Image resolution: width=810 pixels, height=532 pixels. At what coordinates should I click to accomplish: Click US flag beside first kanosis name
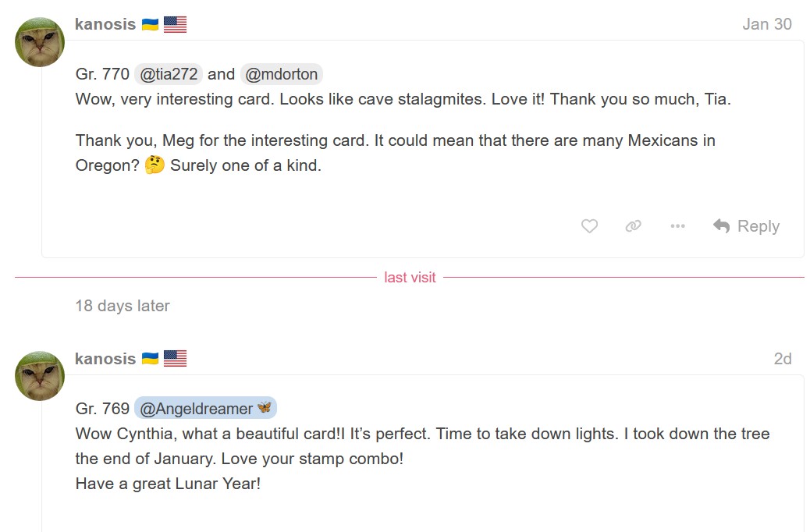pos(175,24)
